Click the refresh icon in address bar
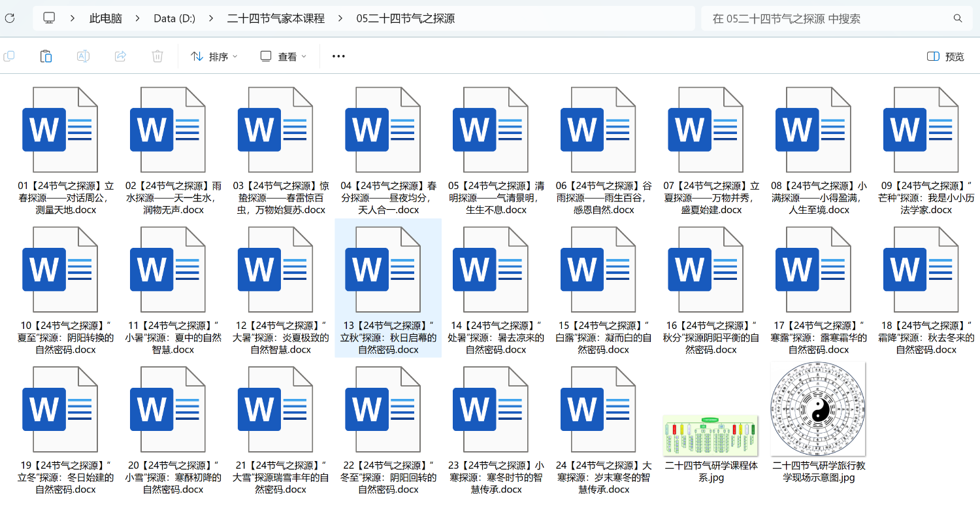Screen dimensions: 980x531 tap(9, 18)
